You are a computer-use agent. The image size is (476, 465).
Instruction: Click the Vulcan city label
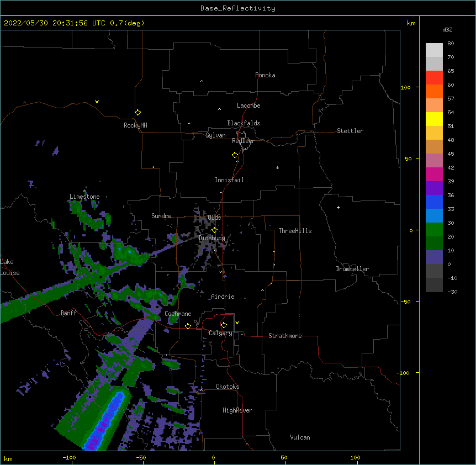(x=300, y=437)
